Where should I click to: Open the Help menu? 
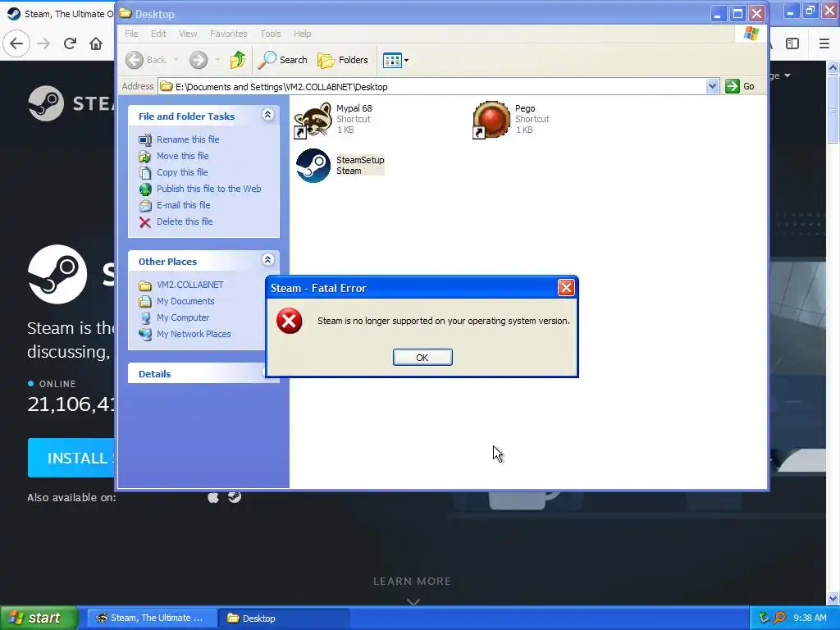click(x=302, y=34)
